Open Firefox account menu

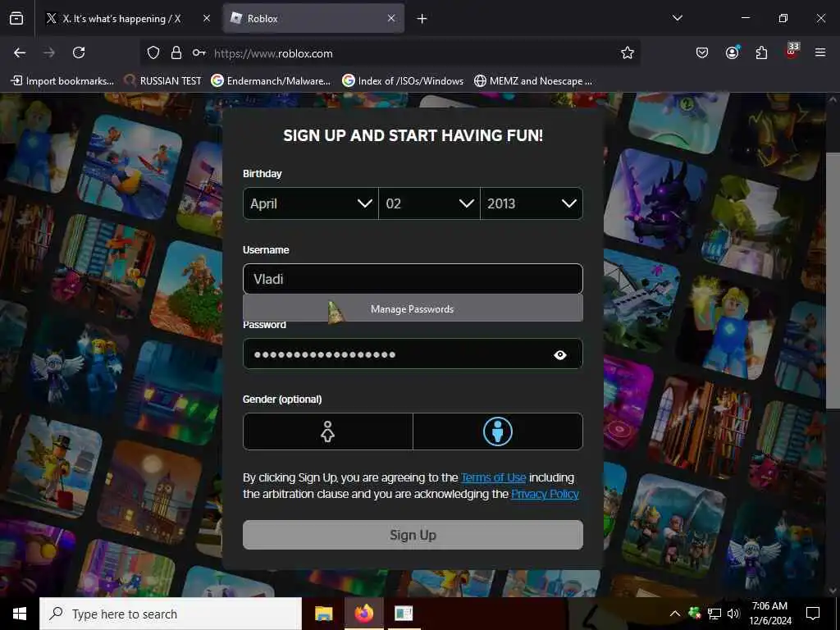pyautogui.click(x=732, y=52)
